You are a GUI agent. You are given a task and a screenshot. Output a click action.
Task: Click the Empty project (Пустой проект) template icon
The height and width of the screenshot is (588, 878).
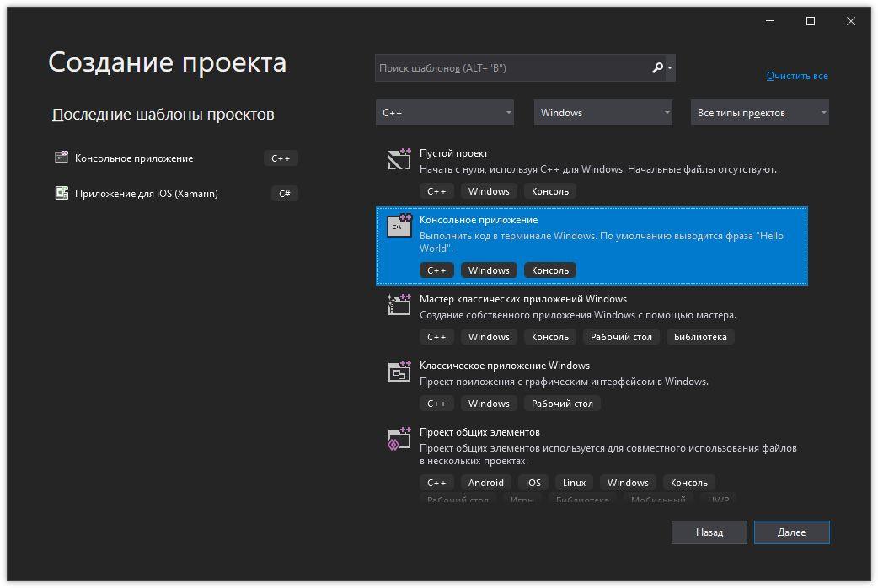point(399,159)
